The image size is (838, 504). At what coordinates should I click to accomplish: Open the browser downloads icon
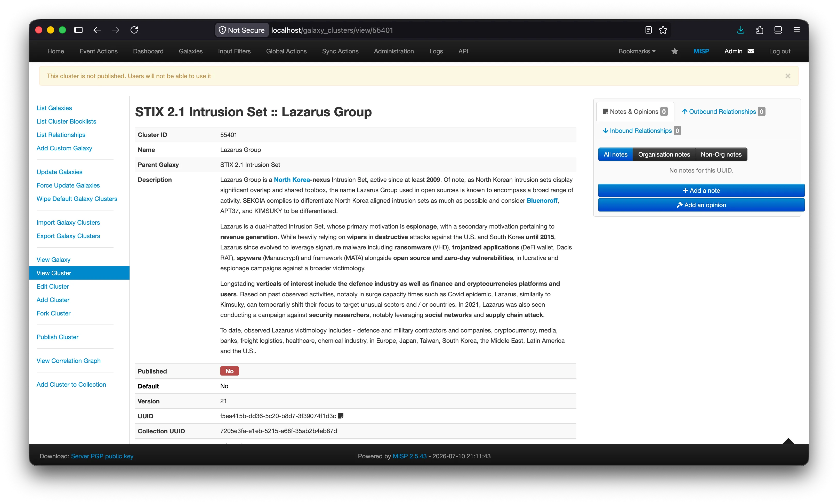(x=740, y=30)
